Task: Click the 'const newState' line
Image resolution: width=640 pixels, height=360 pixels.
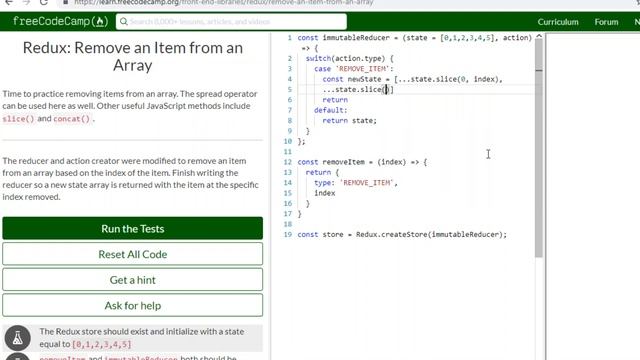Action: click(x=412, y=79)
